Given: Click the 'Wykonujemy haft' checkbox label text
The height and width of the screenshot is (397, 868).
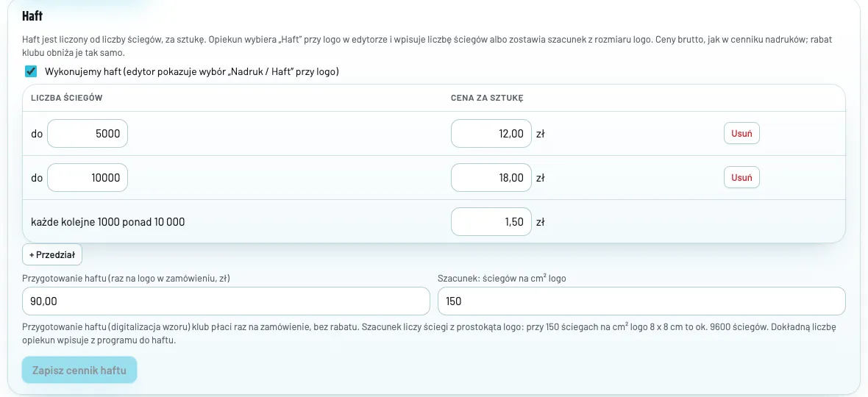Looking at the screenshot, I should point(191,71).
